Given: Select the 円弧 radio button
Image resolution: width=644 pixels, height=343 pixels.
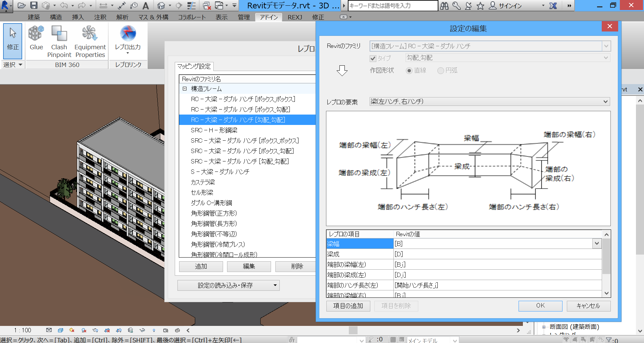Looking at the screenshot, I should pyautogui.click(x=440, y=71).
